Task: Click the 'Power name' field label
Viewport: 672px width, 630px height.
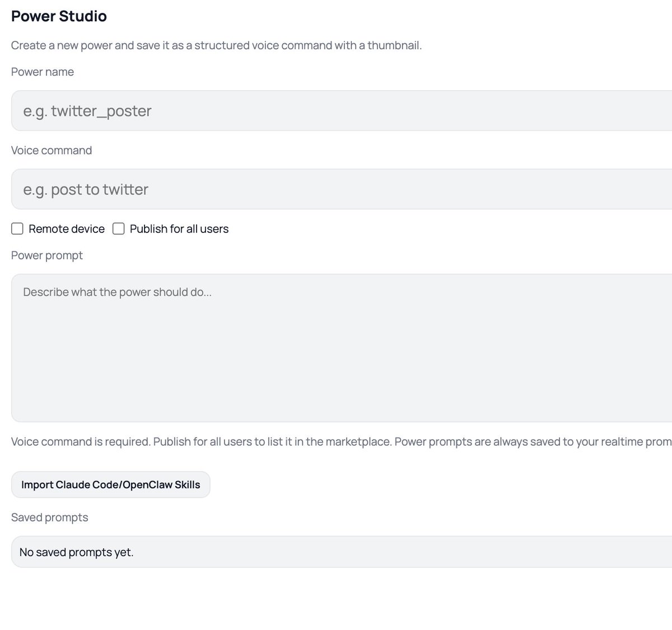Action: coord(43,72)
